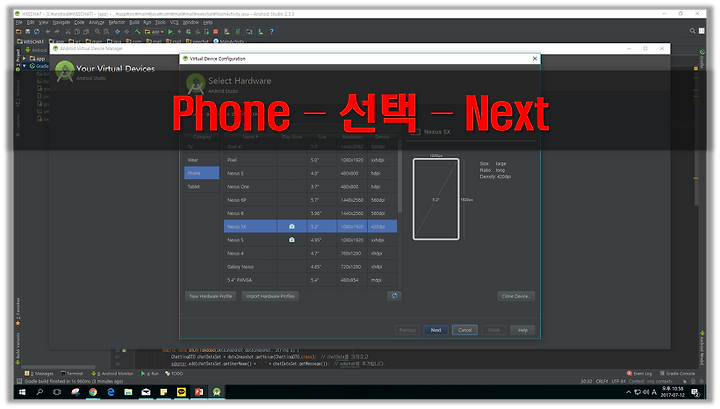Open the Windows notification center icon
The height and width of the screenshot is (409, 720).
(695, 392)
